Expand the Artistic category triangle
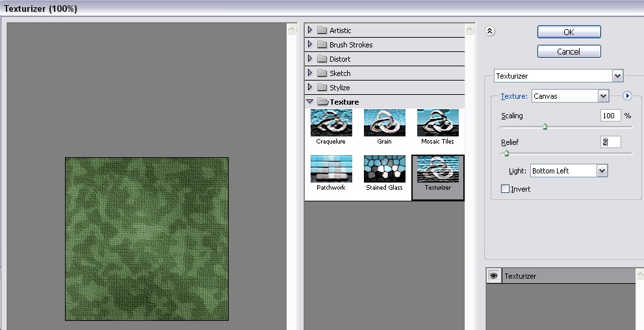644x330 pixels. [x=310, y=30]
